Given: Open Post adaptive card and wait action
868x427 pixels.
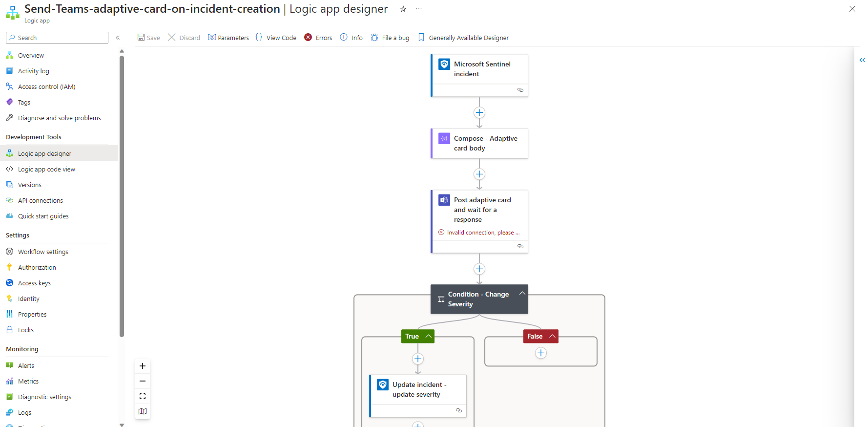Looking at the screenshot, I should tap(479, 221).
